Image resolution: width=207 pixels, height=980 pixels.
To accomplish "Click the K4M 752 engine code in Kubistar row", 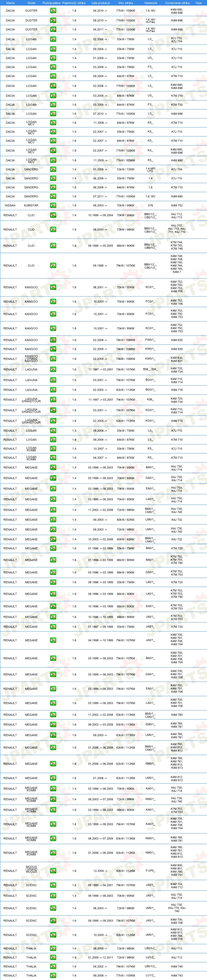I will 177,205.
